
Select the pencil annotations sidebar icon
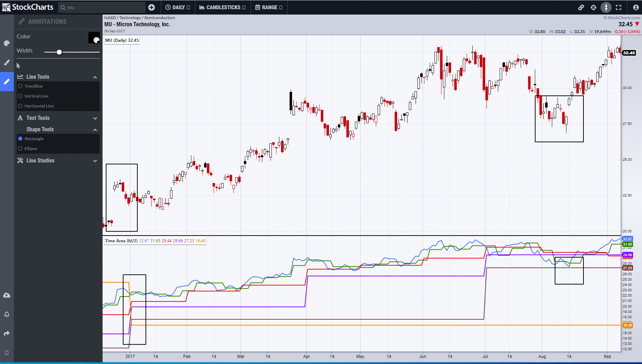[x=7, y=82]
